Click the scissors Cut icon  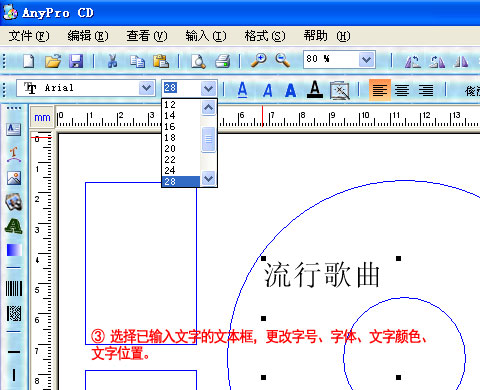pos(112,61)
